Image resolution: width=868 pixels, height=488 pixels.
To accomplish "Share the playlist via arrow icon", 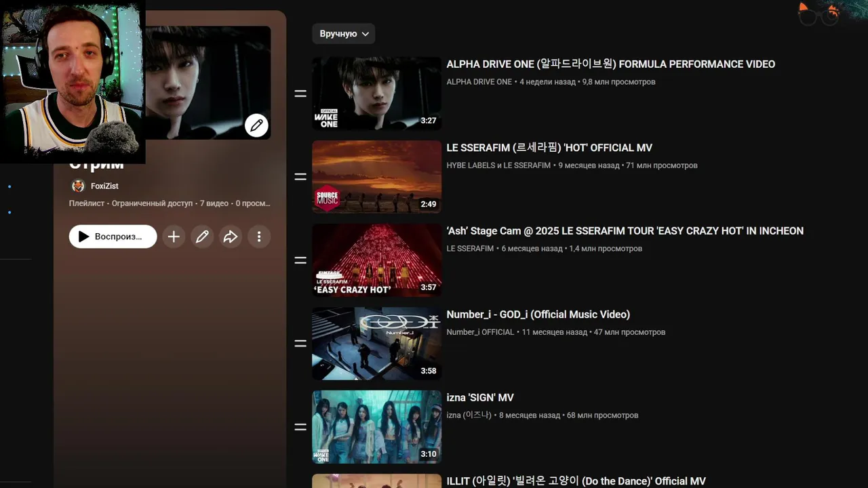I will [231, 237].
